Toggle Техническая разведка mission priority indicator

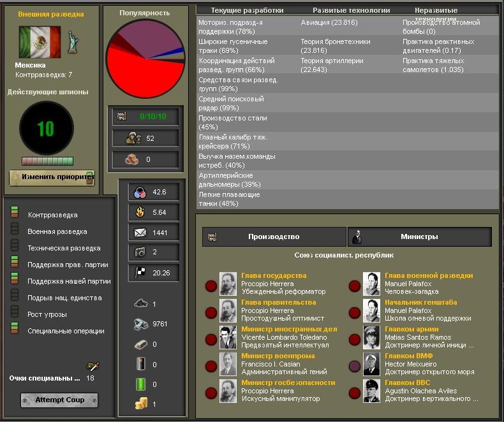tap(15, 245)
